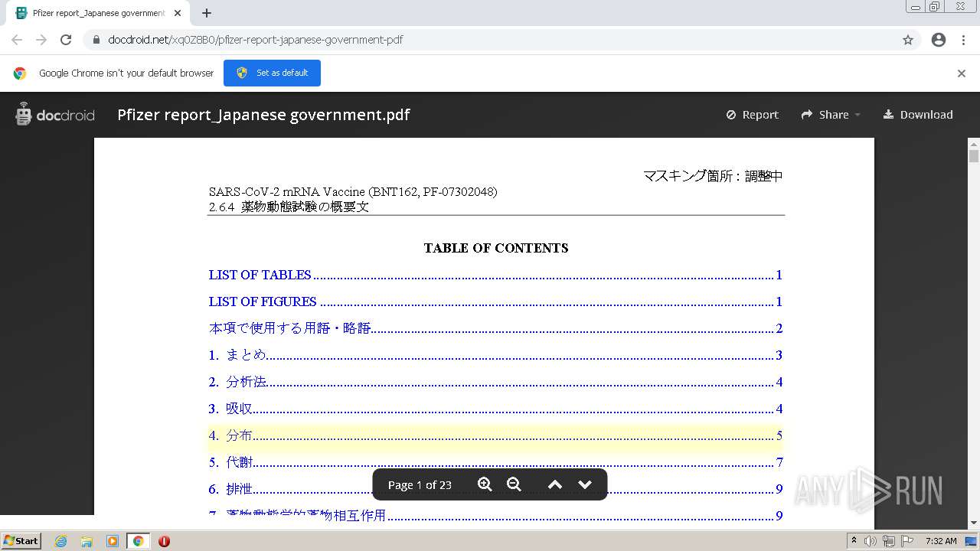This screenshot has height=551, width=980.
Task: Click the マスキング箇所：調整中 text
Action: 713,176
